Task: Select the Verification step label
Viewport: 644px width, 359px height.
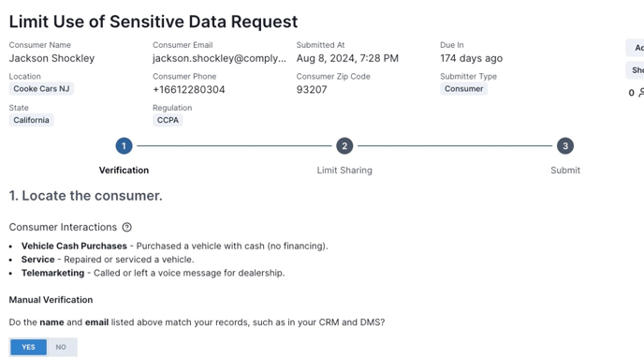Action: pyautogui.click(x=124, y=171)
